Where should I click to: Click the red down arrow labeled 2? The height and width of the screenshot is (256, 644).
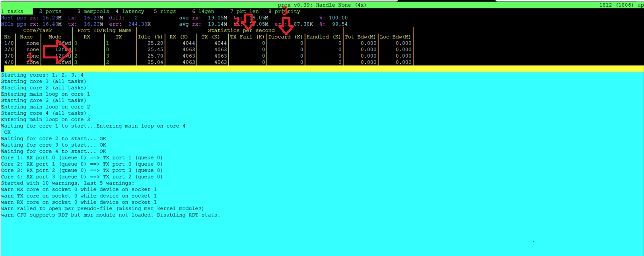click(x=248, y=23)
